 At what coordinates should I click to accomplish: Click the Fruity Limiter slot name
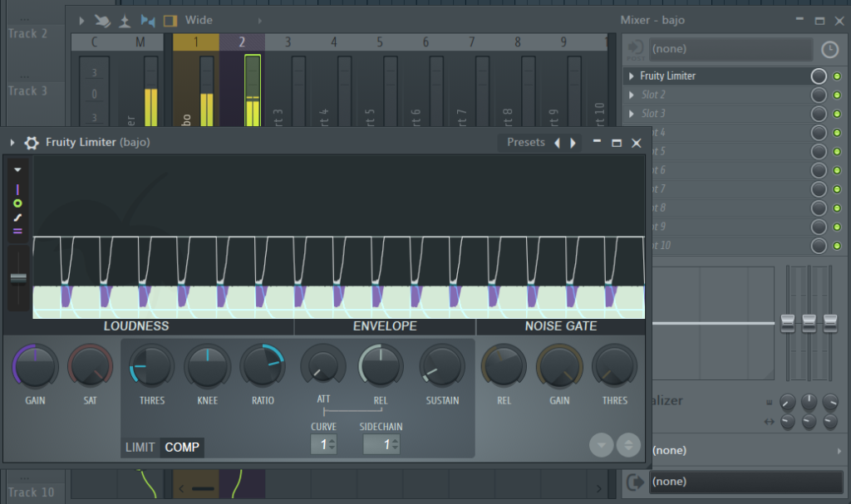point(667,76)
